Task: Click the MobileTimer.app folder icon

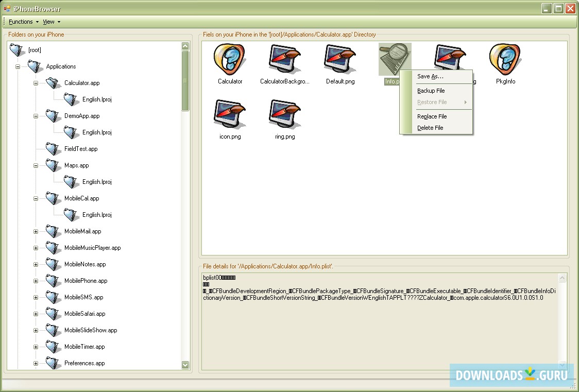Action: (54, 347)
